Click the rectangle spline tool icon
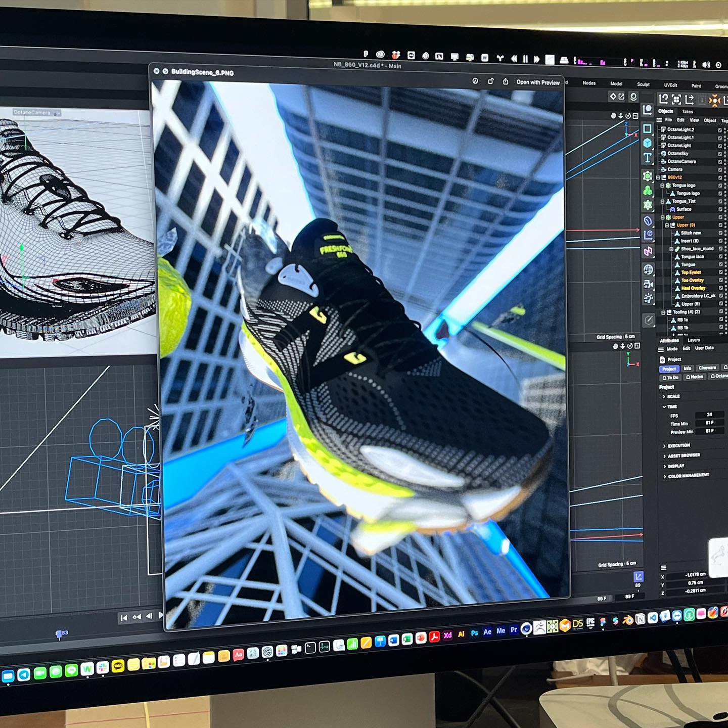This screenshot has width=728, height=728. (647, 129)
